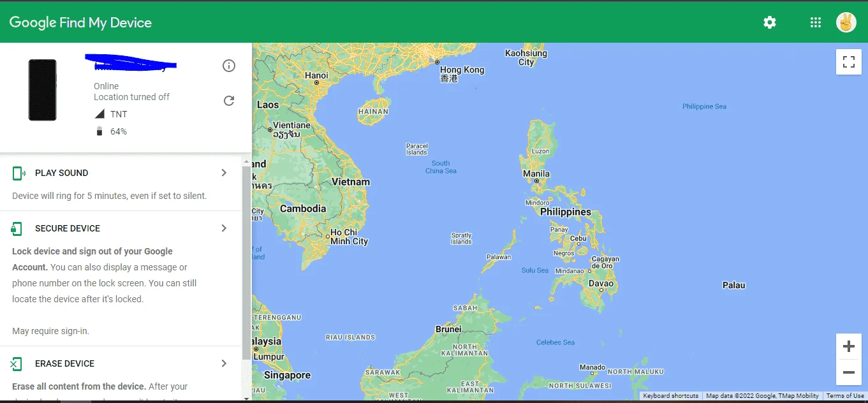
Task: Choose SECURE DEVICE option
Action: pyautogui.click(x=68, y=228)
